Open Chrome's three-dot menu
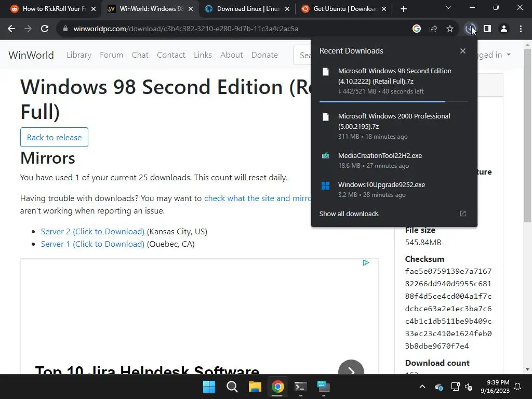This screenshot has height=399, width=532. click(x=521, y=29)
